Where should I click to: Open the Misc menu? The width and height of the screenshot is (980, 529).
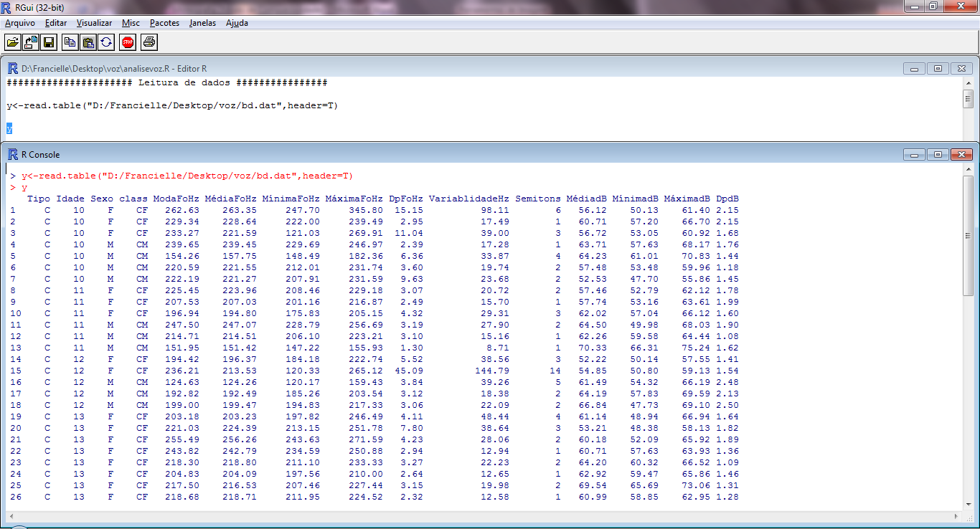coord(131,23)
